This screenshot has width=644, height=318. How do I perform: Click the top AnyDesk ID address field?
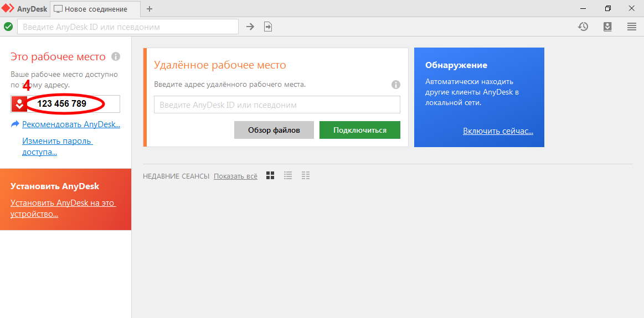[128, 27]
